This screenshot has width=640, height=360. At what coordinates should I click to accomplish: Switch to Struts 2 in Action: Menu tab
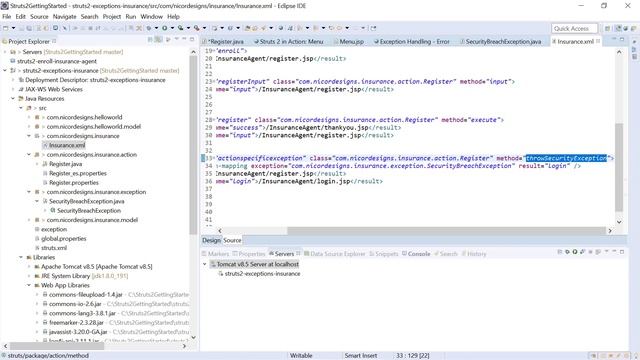tap(288, 42)
